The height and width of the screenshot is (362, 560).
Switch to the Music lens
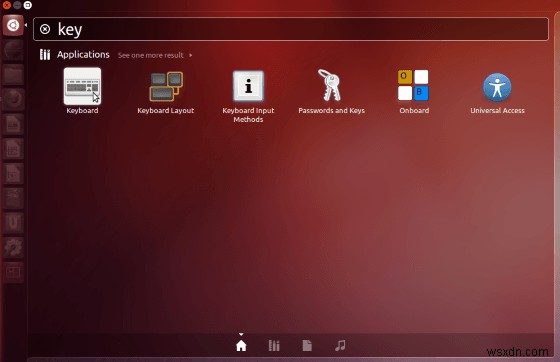point(340,345)
